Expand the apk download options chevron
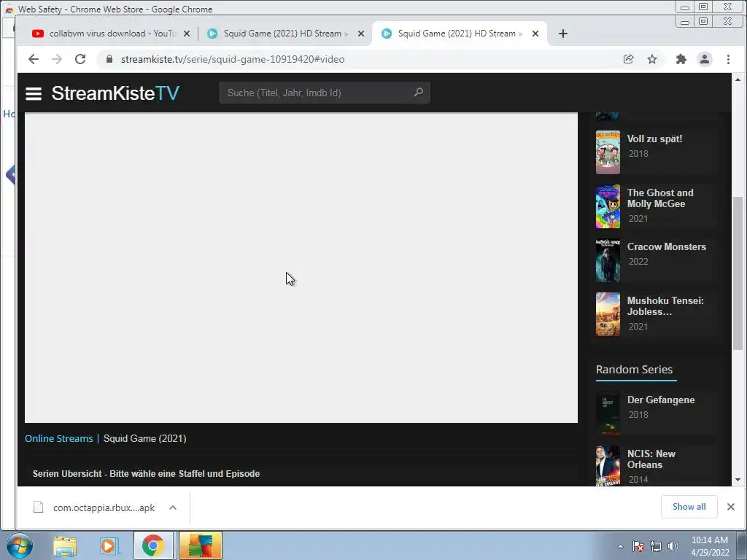This screenshot has width=747, height=560. (173, 507)
